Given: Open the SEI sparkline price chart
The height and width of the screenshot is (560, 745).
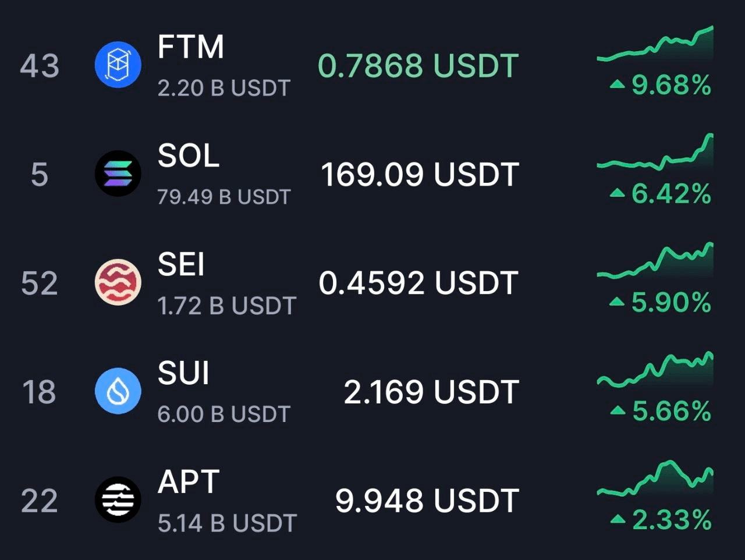Looking at the screenshot, I should [x=655, y=261].
